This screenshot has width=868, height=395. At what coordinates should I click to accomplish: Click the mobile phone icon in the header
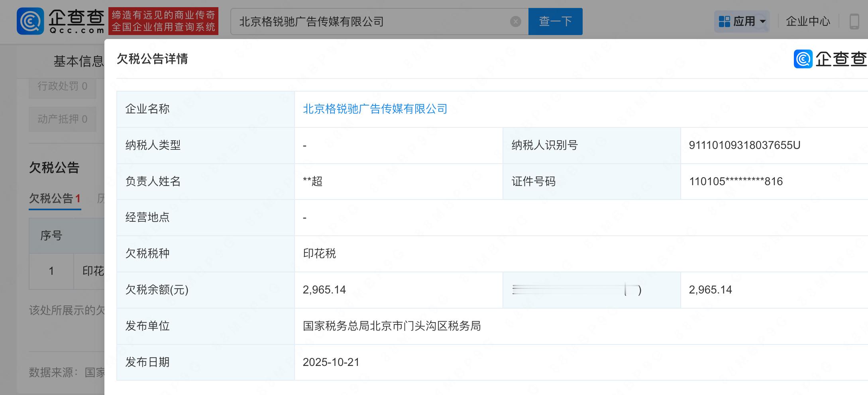click(x=854, y=22)
